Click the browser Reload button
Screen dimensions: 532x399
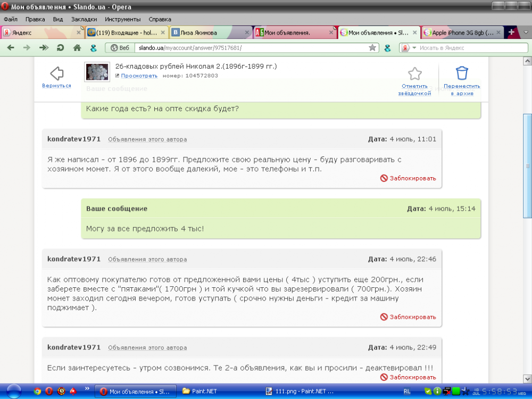[60, 48]
